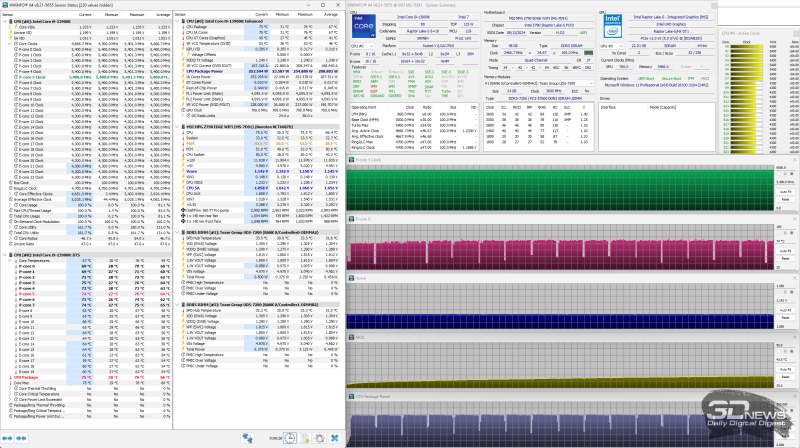The image size is (800, 448).
Task: Open the GPU #0 selector dropdown
Action: click(x=610, y=46)
